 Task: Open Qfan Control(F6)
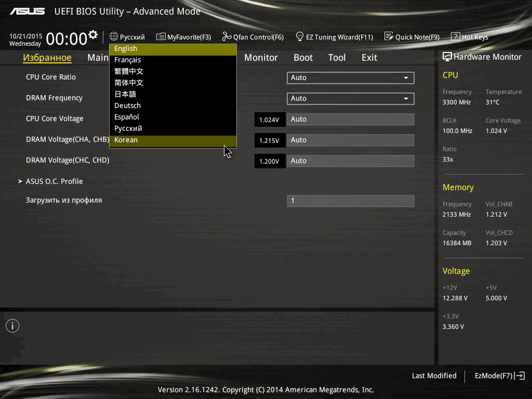tap(253, 37)
